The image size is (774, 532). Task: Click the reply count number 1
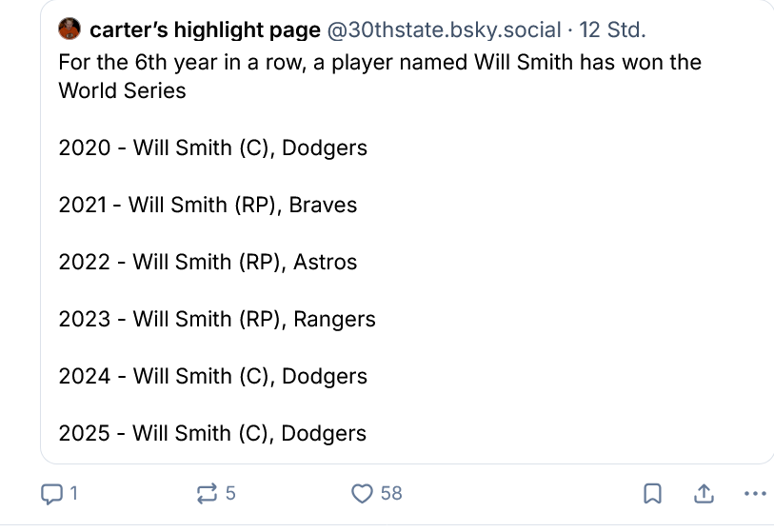(x=73, y=493)
